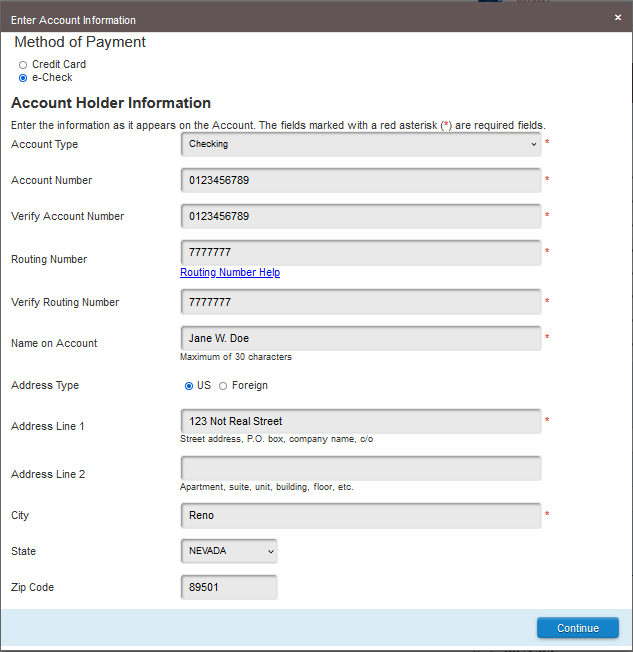Click the Zip Code input field
Viewport: 633px width, 652px height.
click(x=229, y=587)
